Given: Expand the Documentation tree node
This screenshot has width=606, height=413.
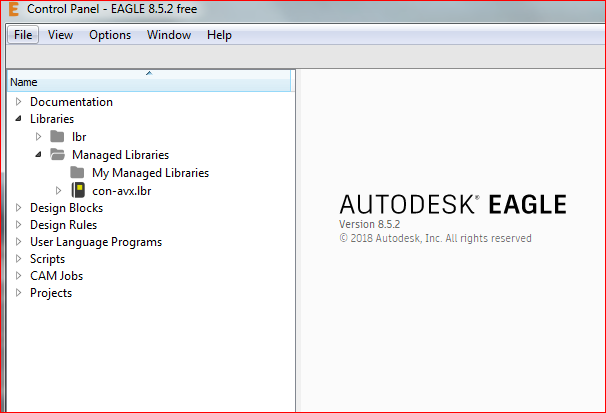Looking at the screenshot, I should [18, 102].
